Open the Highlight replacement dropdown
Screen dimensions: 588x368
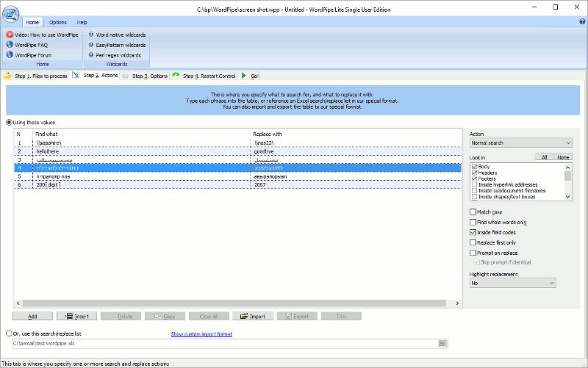512,283
